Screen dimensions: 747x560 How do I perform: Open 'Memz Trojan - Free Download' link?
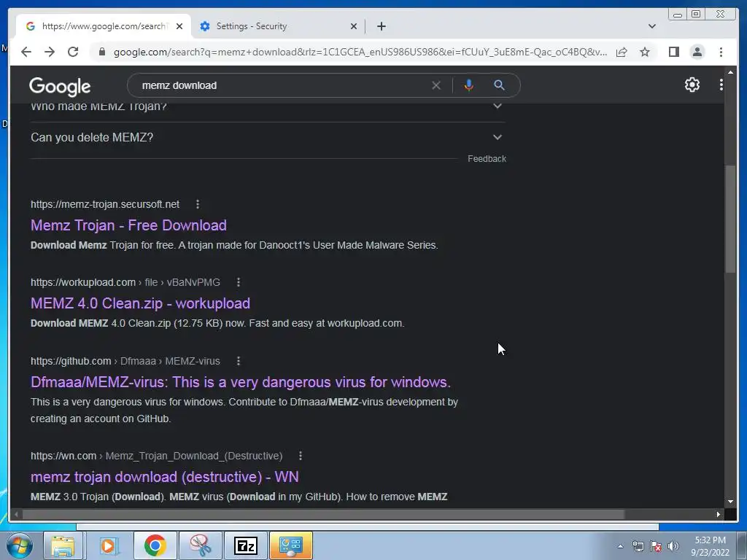click(x=128, y=225)
